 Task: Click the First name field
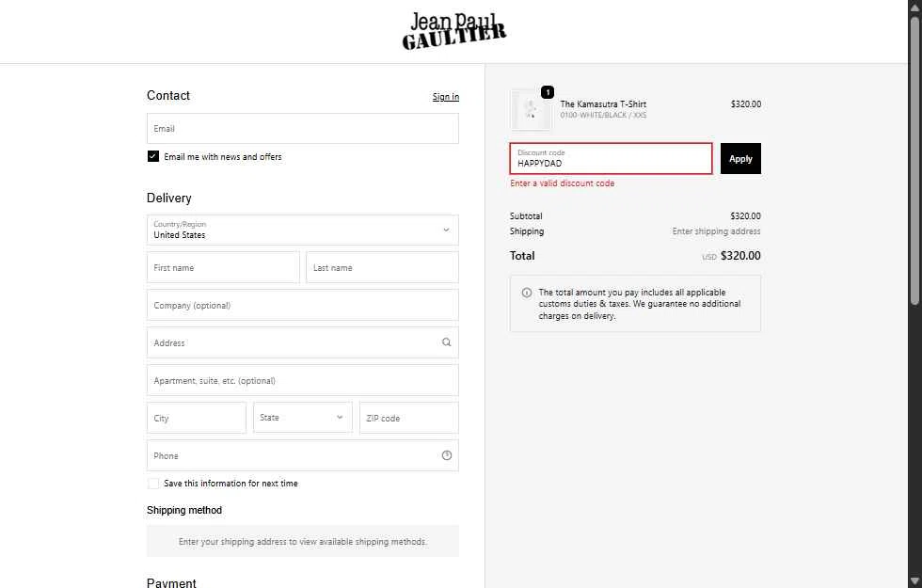(x=223, y=267)
